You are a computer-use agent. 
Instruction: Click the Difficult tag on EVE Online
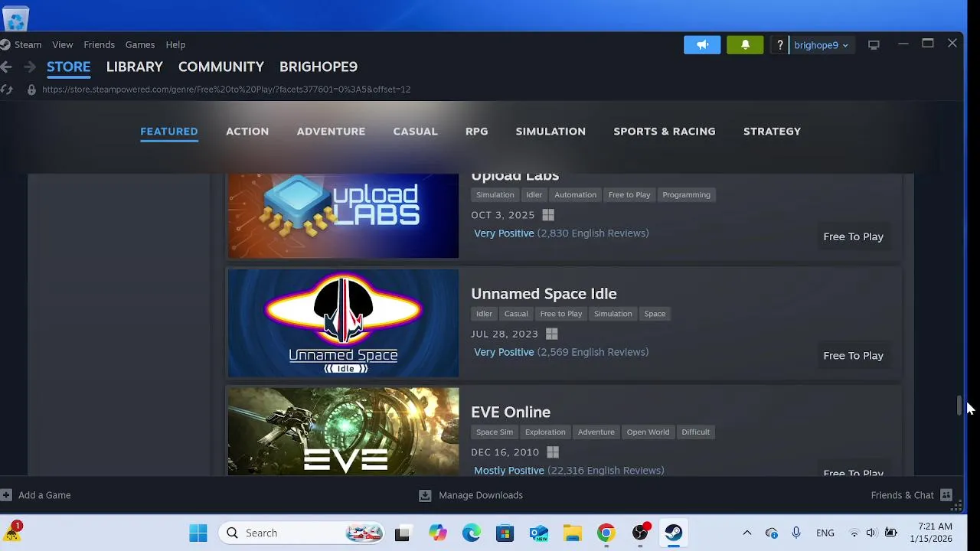coord(695,432)
